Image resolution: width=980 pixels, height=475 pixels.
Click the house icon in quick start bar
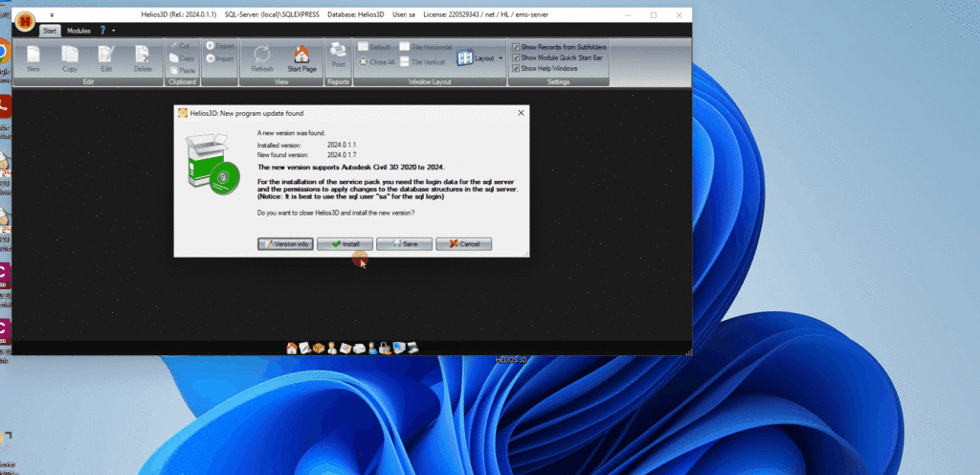[x=292, y=349]
